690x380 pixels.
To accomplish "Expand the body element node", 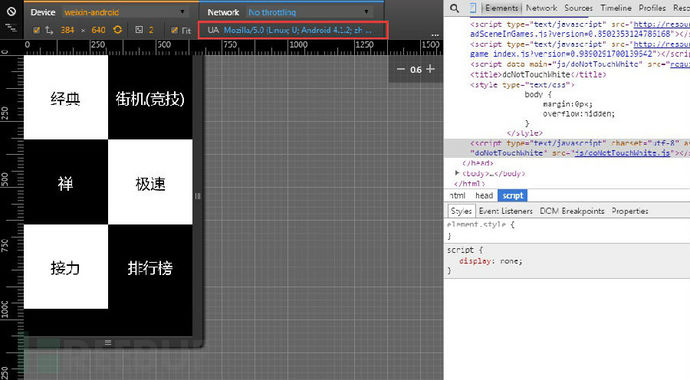I will pyautogui.click(x=457, y=173).
